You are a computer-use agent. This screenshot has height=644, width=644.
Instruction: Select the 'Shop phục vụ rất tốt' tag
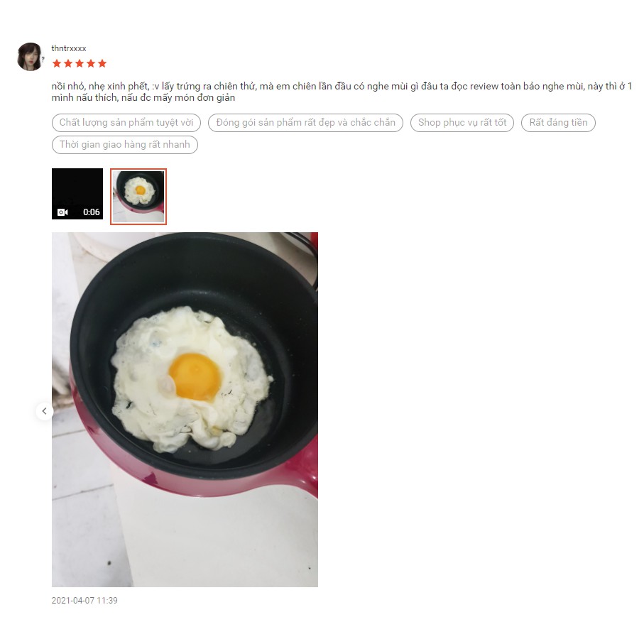click(x=462, y=122)
